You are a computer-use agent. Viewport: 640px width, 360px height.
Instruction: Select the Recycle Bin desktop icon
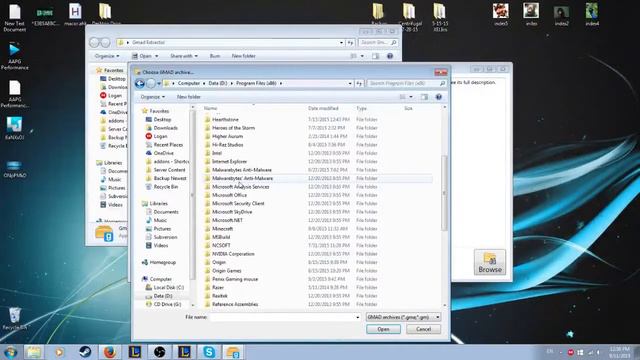click(x=15, y=319)
